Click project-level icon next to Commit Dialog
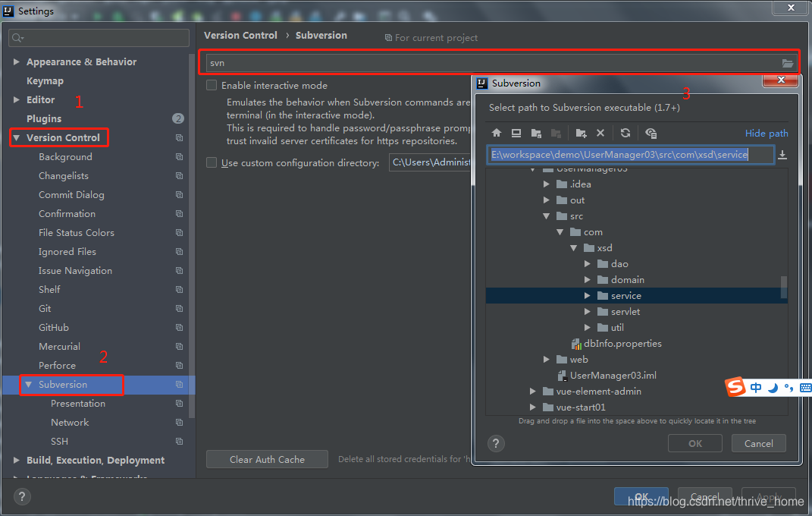Screen dimensions: 812x516 point(179,195)
